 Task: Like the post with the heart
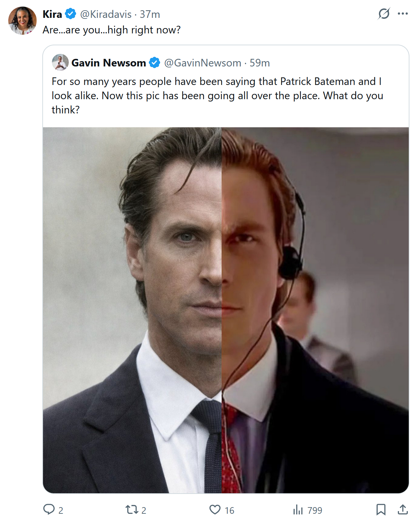coord(215,509)
